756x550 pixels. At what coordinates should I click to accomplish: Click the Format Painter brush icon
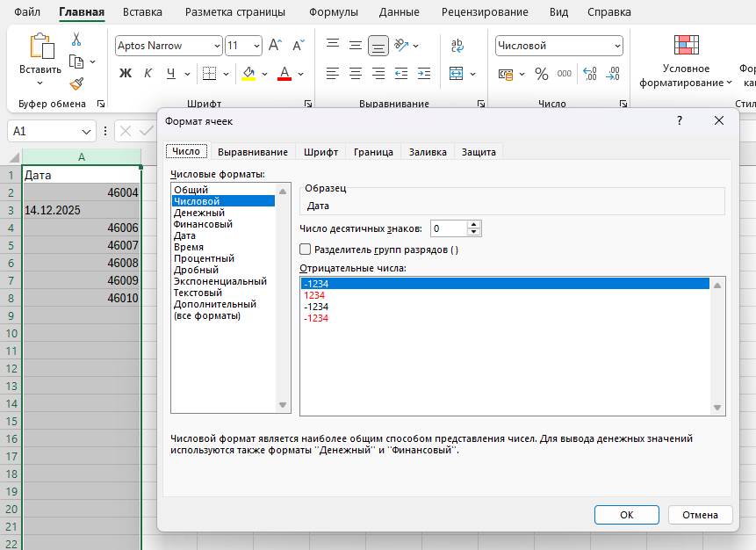point(76,83)
